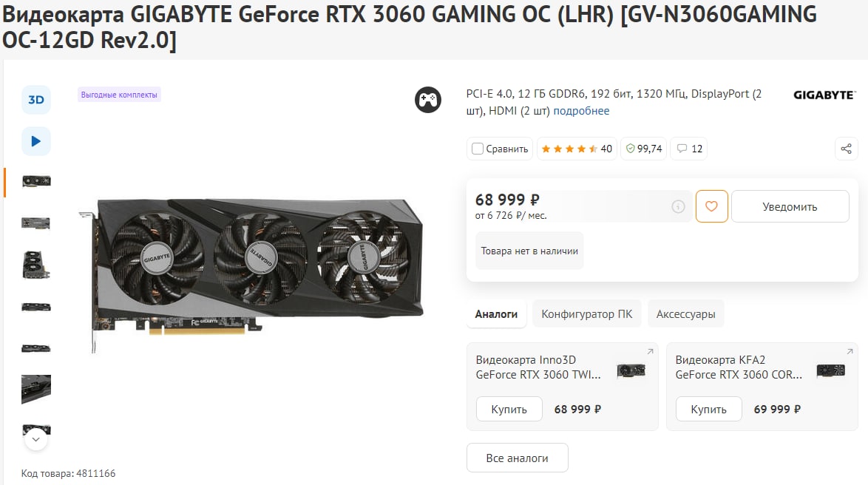
Task: Open the Все аналоги button
Action: click(517, 458)
